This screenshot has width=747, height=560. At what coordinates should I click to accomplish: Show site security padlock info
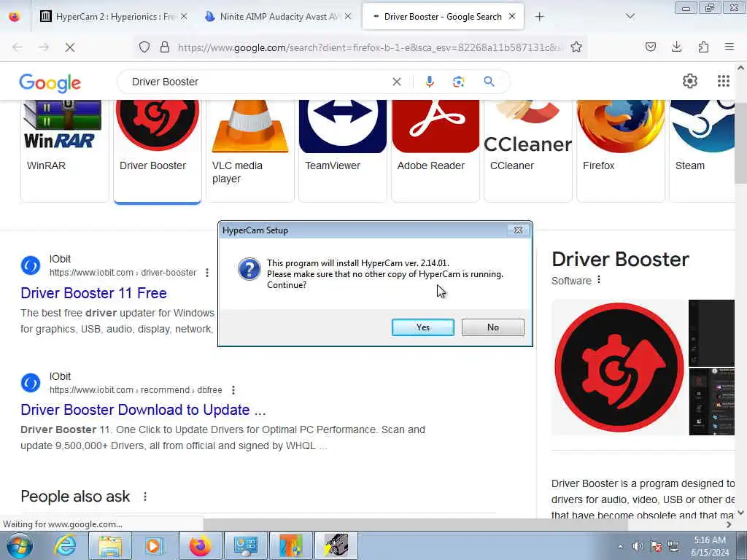tap(165, 47)
